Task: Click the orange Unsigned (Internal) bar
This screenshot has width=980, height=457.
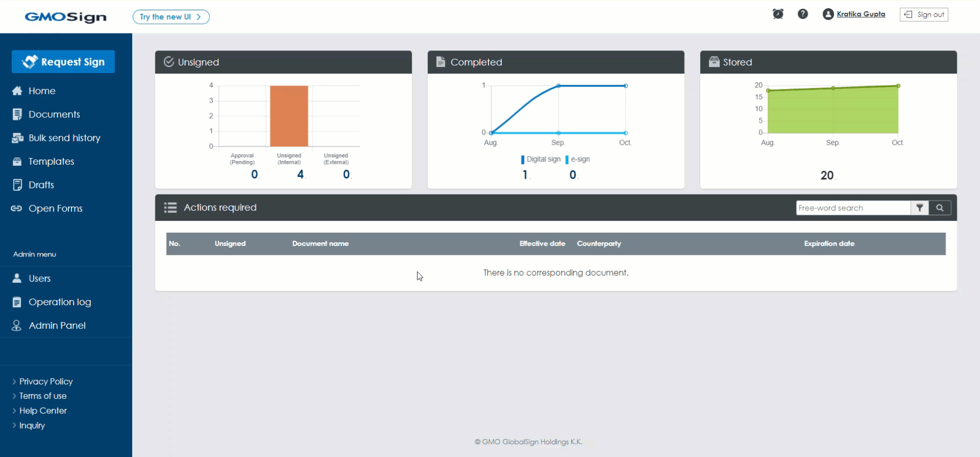Action: pos(289,116)
